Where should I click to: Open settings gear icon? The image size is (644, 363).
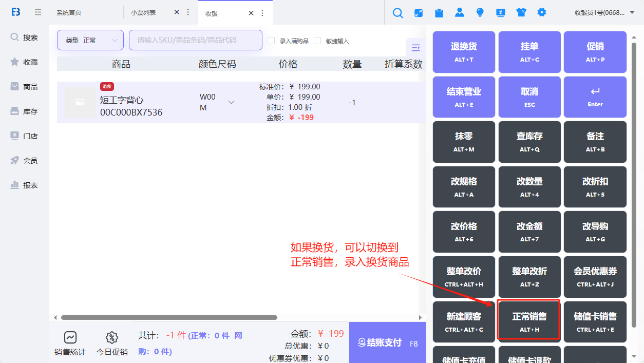click(542, 12)
